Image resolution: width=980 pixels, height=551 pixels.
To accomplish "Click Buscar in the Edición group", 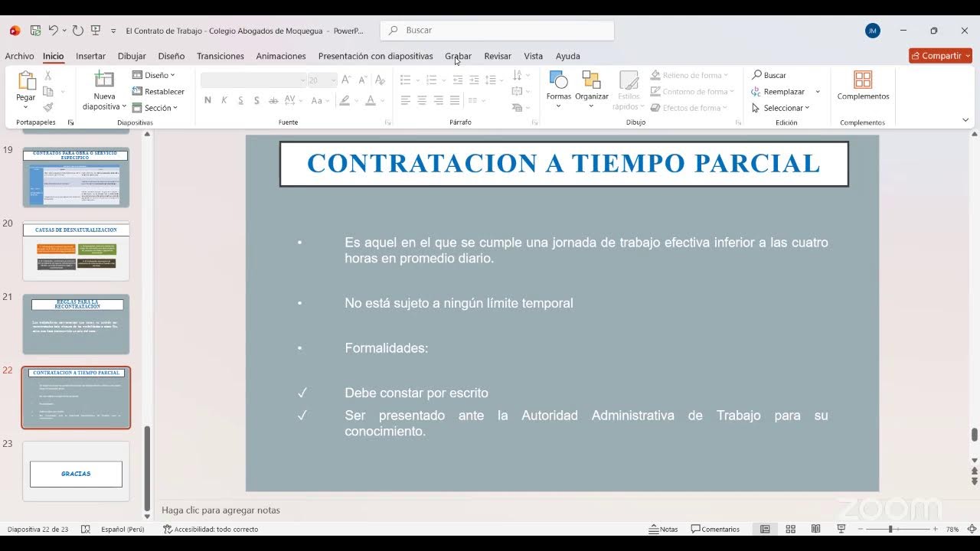I will [769, 75].
